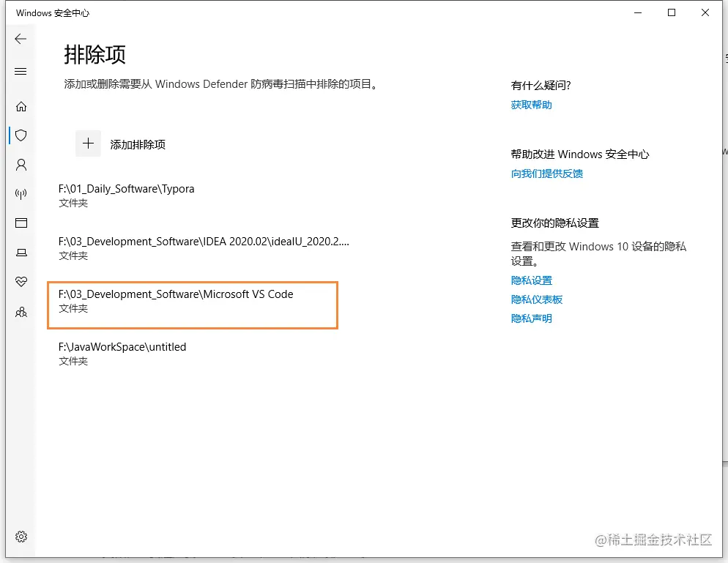Click the plus button to add exclusion

[88, 143]
